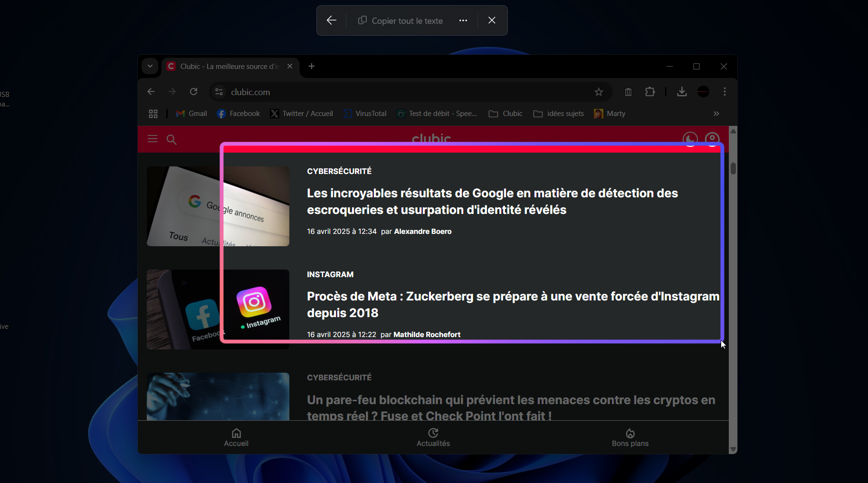Open Gmail from the bookmarks bar
The width and height of the screenshot is (868, 483).
click(191, 114)
